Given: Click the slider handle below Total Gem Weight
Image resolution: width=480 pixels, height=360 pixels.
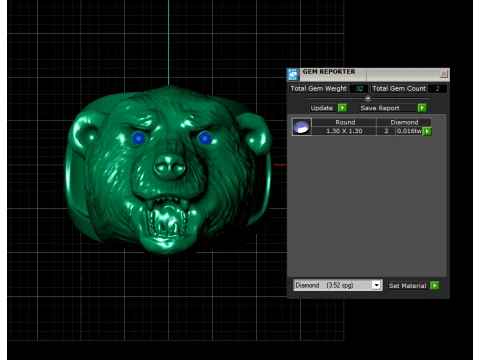Looking at the screenshot, I should [368, 98].
